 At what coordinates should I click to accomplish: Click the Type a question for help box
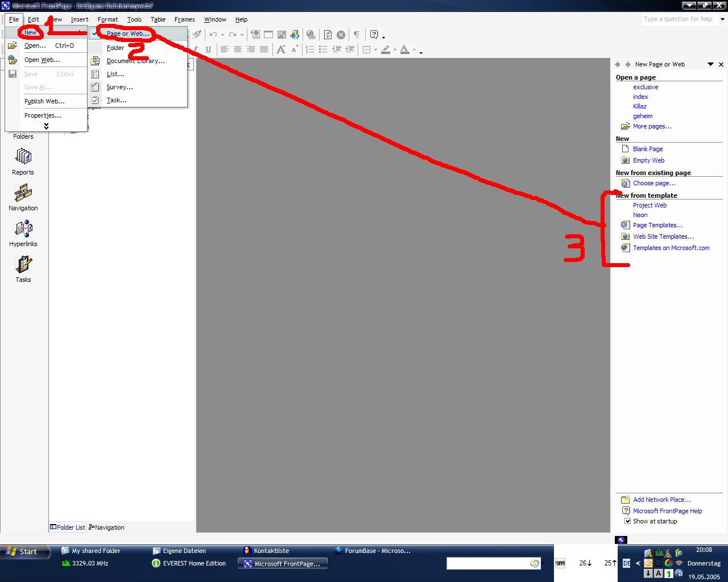680,19
